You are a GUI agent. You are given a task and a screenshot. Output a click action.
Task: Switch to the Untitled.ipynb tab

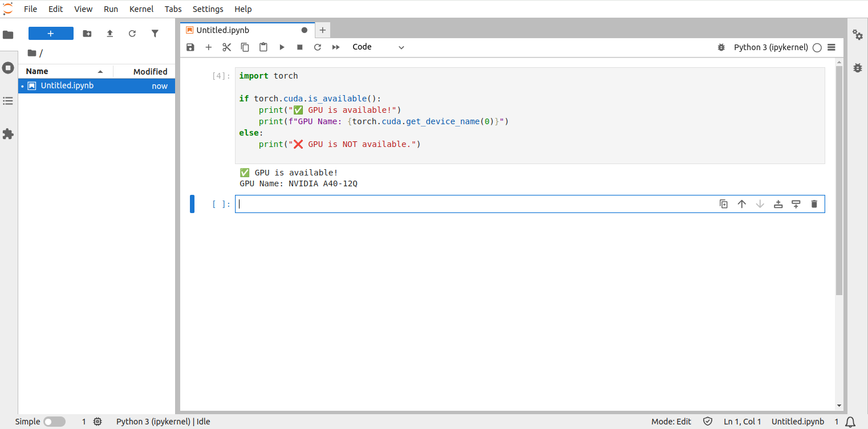pyautogui.click(x=223, y=30)
